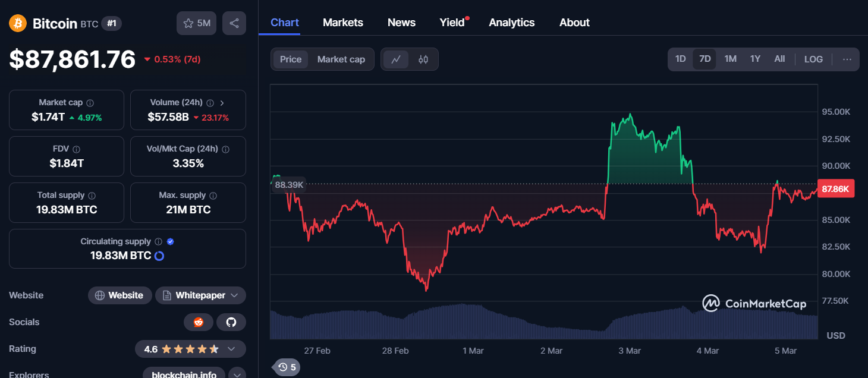Image resolution: width=868 pixels, height=378 pixels.
Task: Click the 95.00K axis label
Action: click(x=836, y=112)
